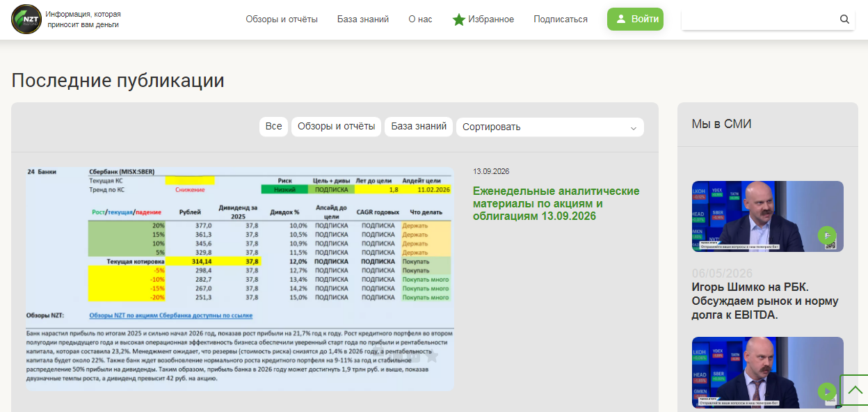Click the publication date 13.09.2026

click(490, 171)
